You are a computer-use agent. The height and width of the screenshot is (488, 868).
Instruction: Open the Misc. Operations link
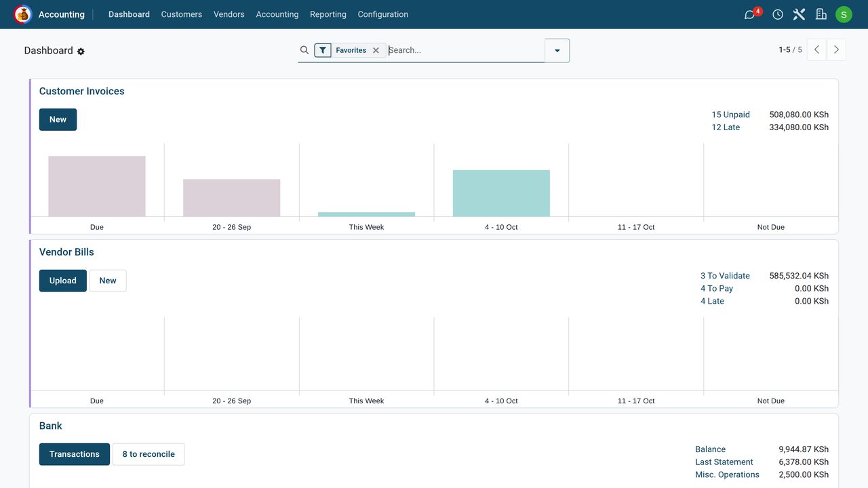(x=728, y=474)
